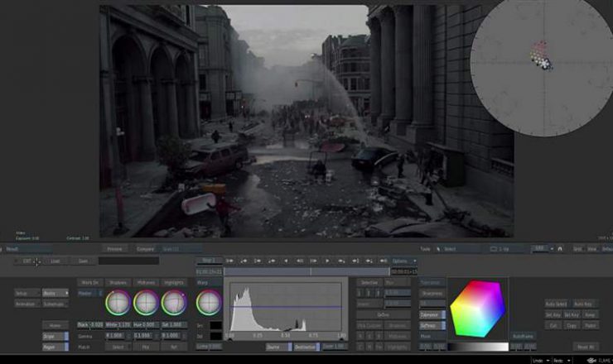
Task: Click the Highlights color wheel
Action: (x=174, y=303)
